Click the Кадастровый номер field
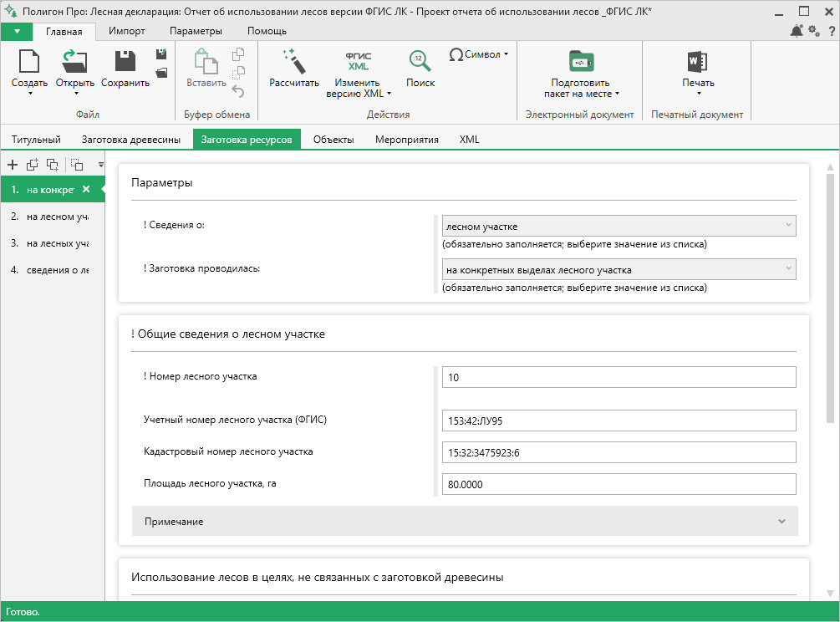The image size is (840, 622). point(619,452)
